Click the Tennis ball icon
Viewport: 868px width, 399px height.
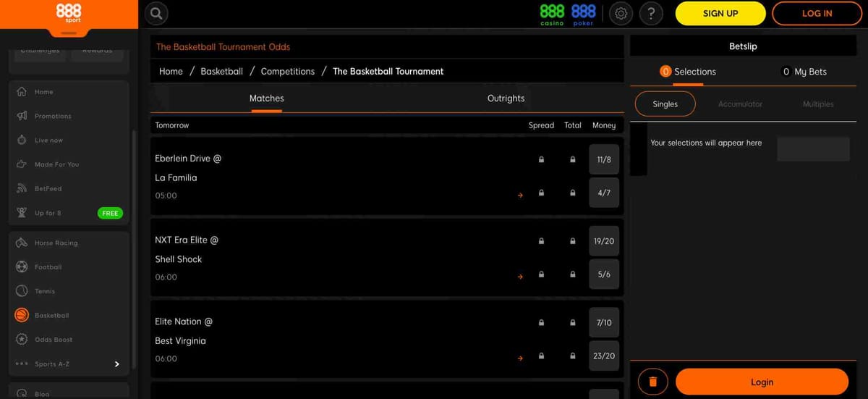[x=22, y=291]
